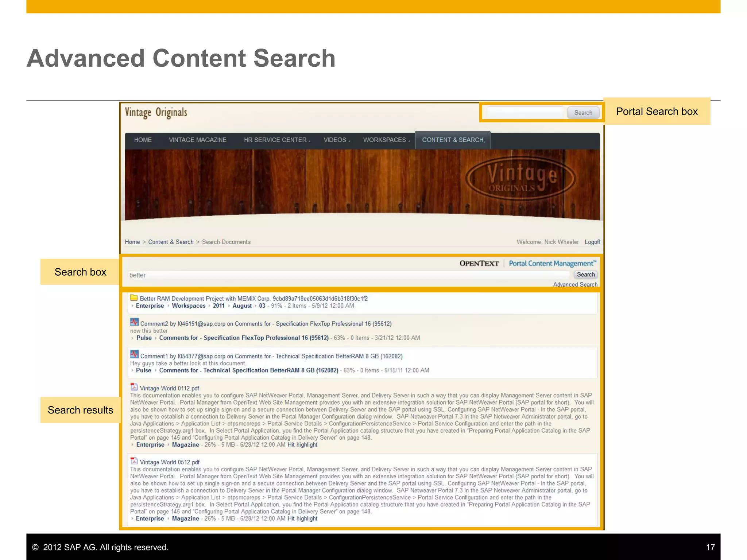Screen dimensions: 747x560
Task: Click the Logoff link
Action: [592, 242]
